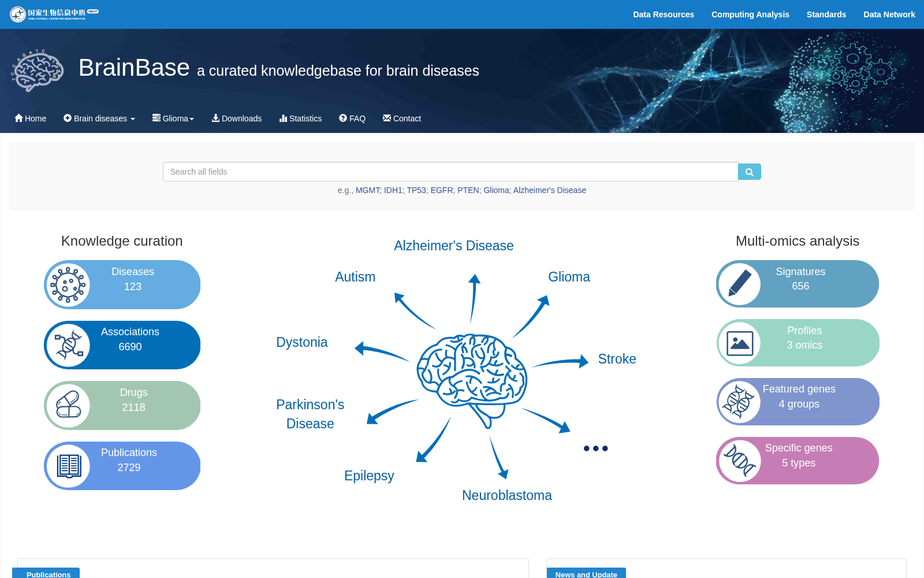This screenshot has width=924, height=578.
Task: Open the Data Network top menu
Action: 889,14
